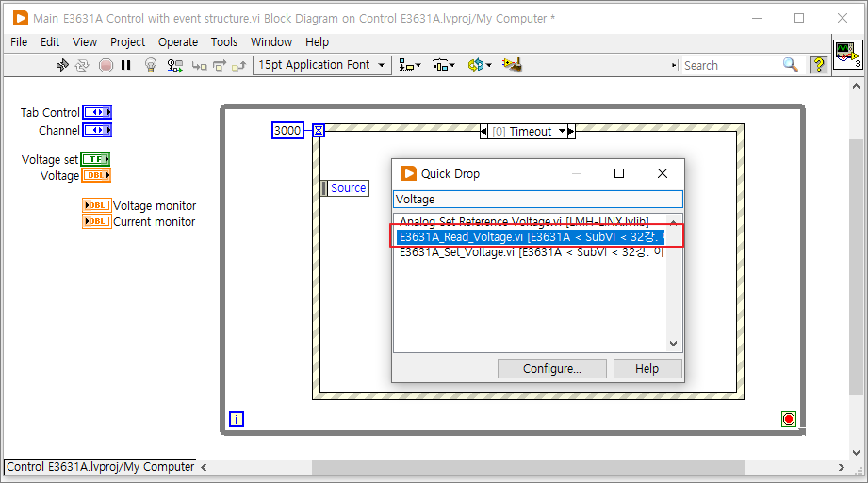Image resolution: width=868 pixels, height=483 pixels.
Task: Open the [0] Timeout event case selector
Action: (x=530, y=131)
